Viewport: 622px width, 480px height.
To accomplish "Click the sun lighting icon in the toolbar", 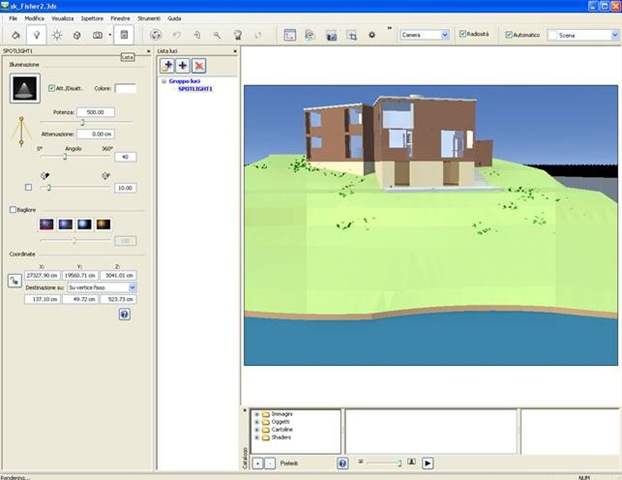I will point(58,34).
